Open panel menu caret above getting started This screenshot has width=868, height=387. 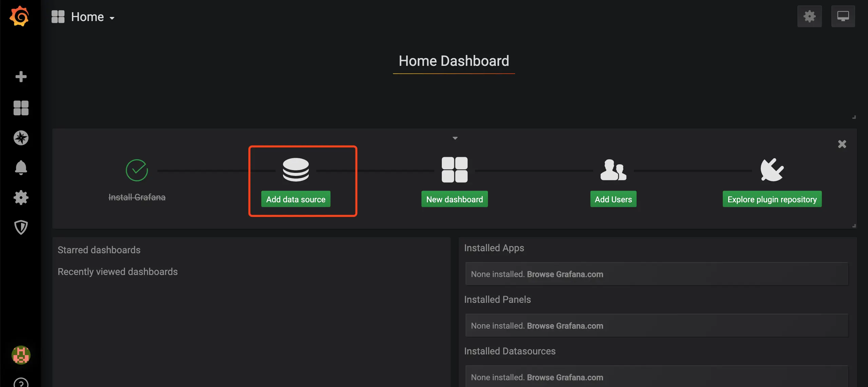[x=455, y=138]
